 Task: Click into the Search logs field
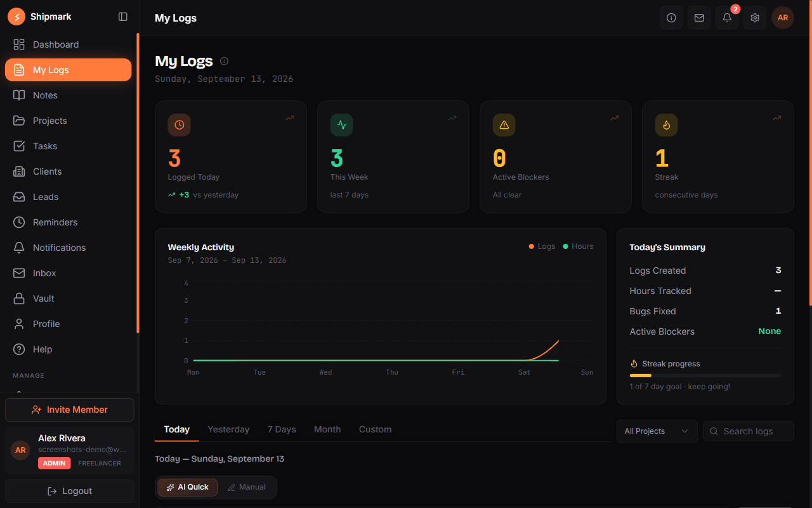point(749,431)
